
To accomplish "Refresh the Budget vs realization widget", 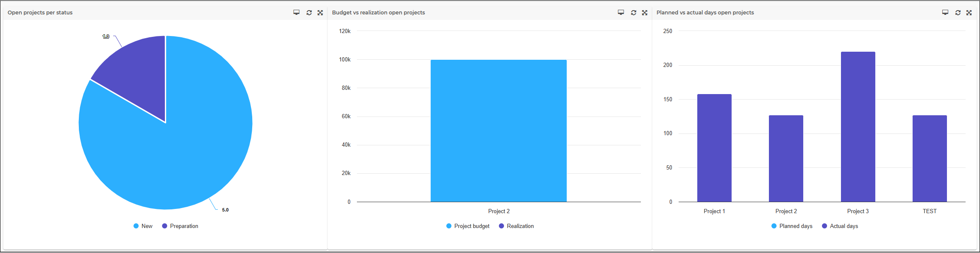I will [x=634, y=13].
